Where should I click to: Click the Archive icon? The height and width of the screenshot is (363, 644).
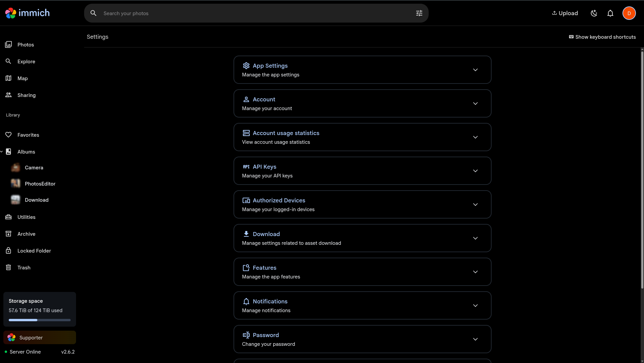point(8,234)
